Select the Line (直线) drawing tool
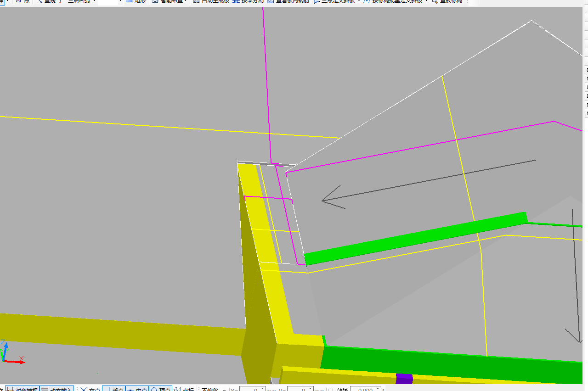This screenshot has width=588, height=391. (x=46, y=2)
